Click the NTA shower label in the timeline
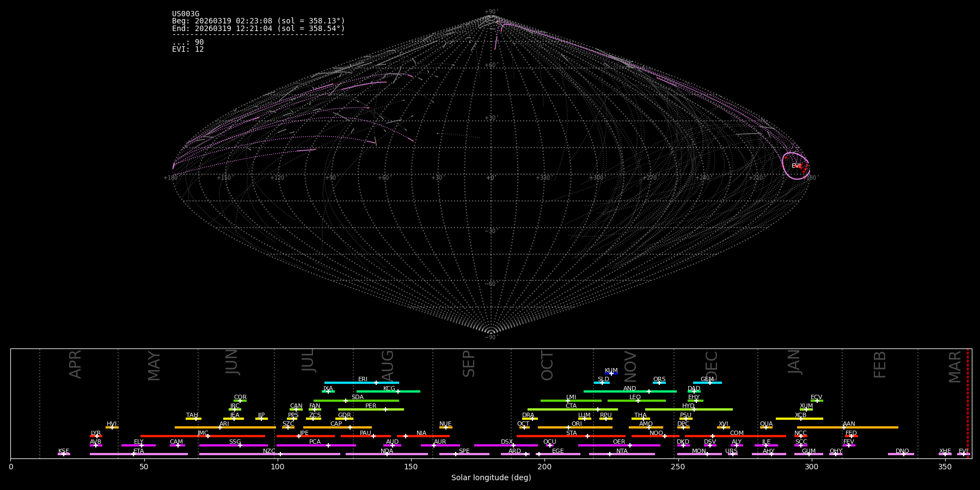Screen dimensions: 980x490 [622, 451]
